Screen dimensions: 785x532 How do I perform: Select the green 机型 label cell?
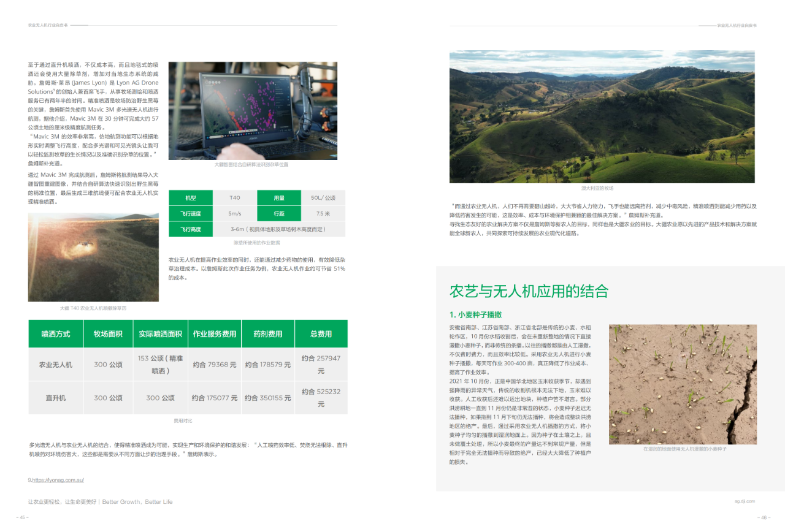(191, 198)
